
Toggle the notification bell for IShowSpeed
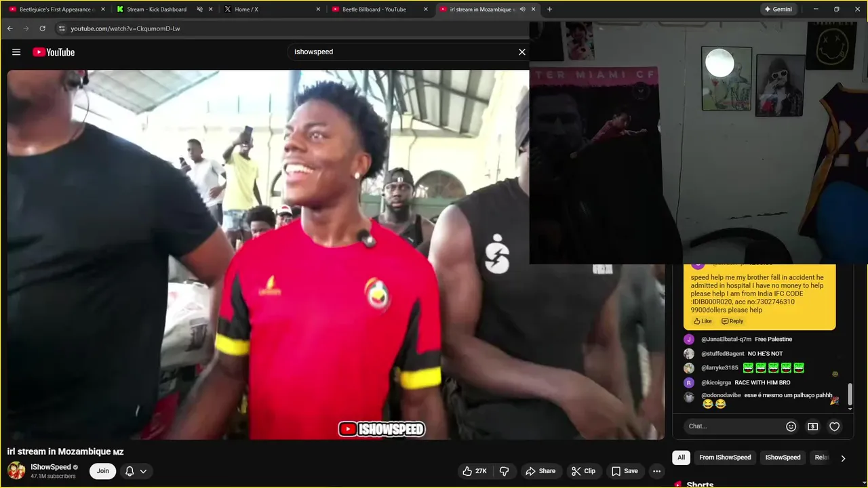tap(130, 471)
